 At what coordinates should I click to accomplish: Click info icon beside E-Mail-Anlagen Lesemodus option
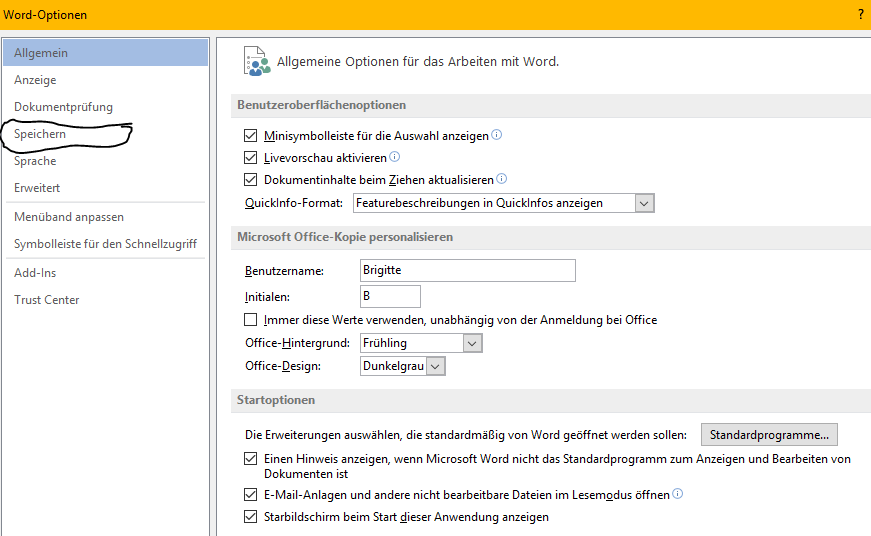coord(678,493)
